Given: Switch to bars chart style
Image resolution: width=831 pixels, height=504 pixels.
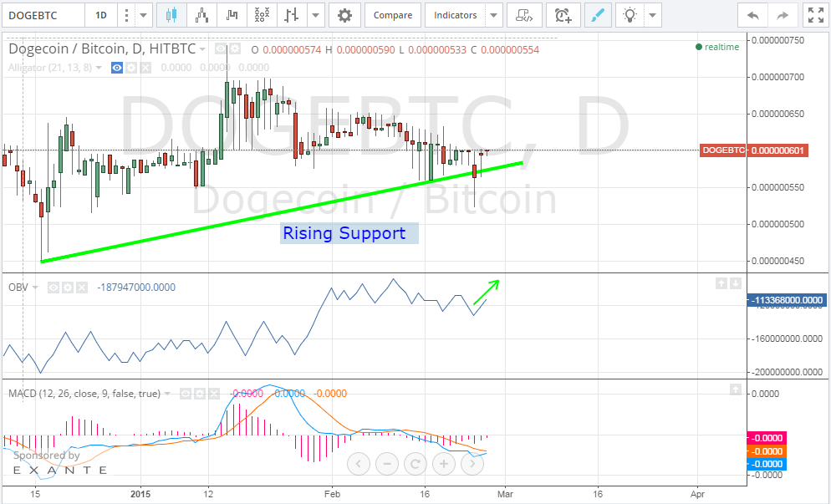Looking at the screenshot, I should pos(292,15).
